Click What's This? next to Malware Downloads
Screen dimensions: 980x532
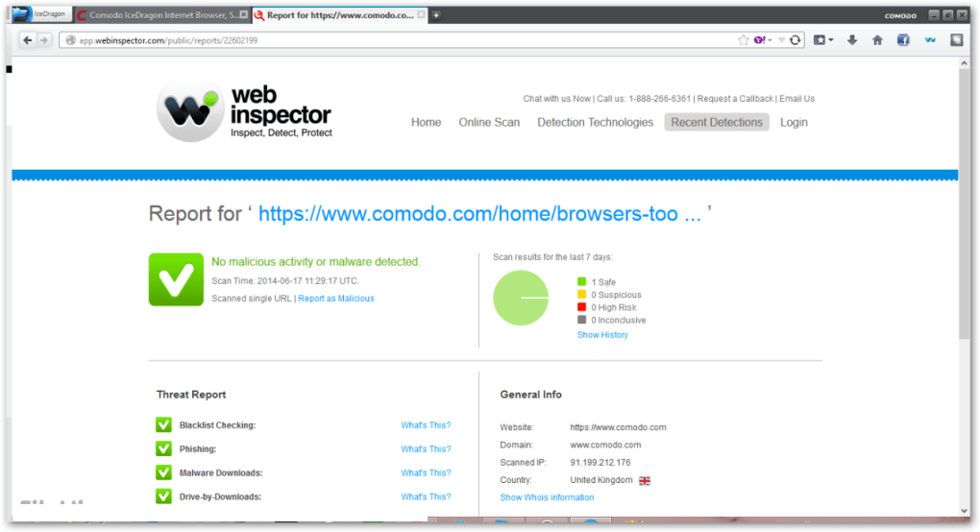[x=426, y=472]
